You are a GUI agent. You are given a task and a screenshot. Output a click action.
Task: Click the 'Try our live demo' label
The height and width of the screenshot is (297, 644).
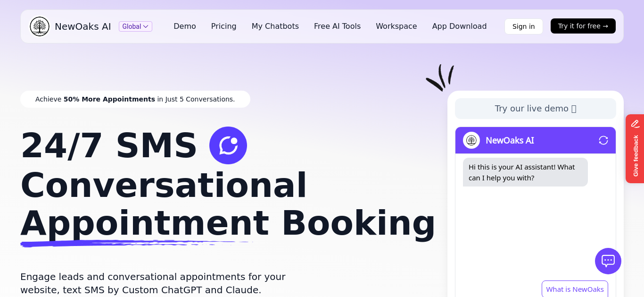tap(536, 109)
